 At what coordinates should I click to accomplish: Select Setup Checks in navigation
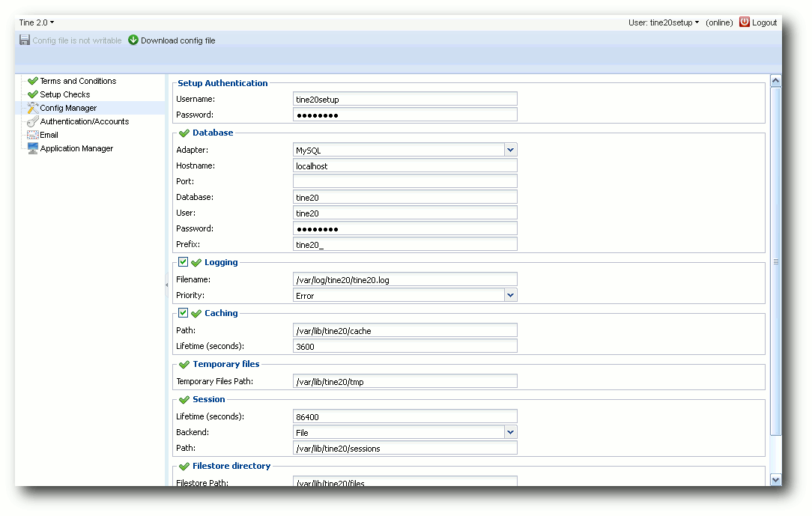coord(65,94)
